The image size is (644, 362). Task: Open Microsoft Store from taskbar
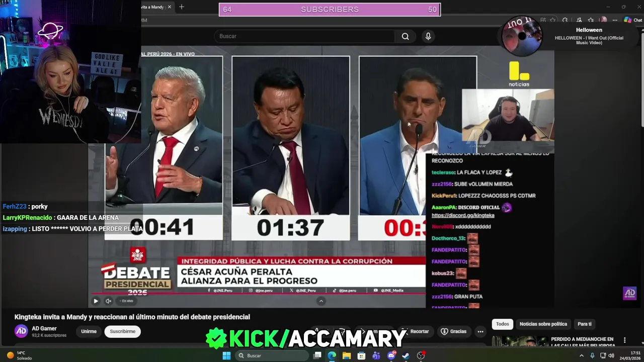361,355
